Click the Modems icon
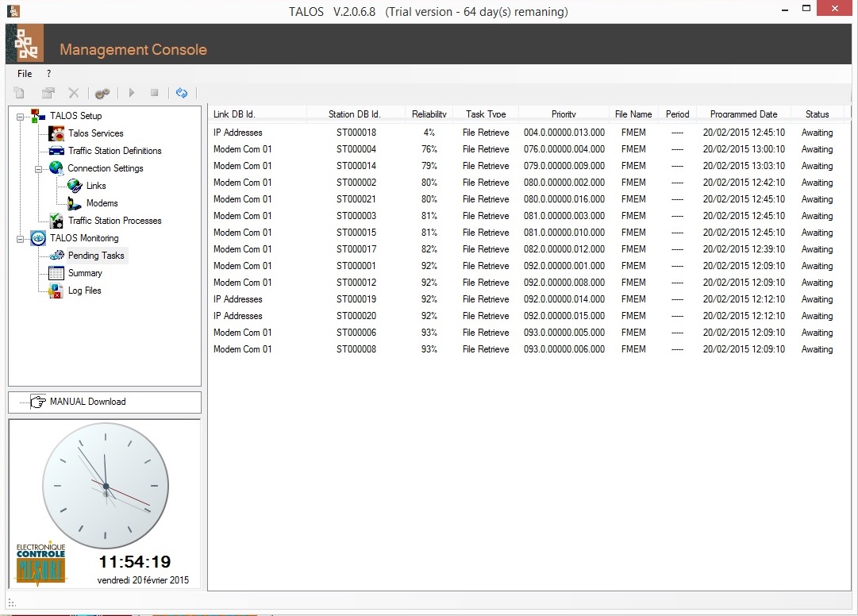858x616 pixels. tap(75, 203)
